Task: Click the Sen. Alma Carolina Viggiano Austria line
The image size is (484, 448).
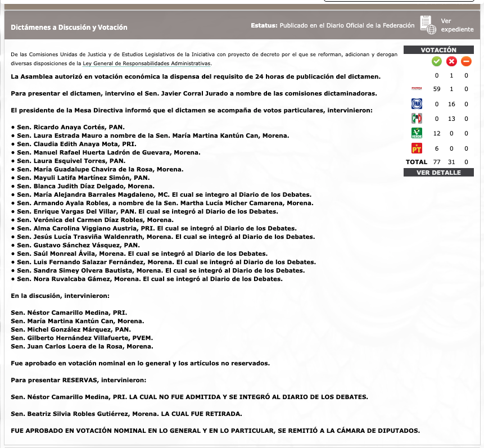Action: (153, 228)
